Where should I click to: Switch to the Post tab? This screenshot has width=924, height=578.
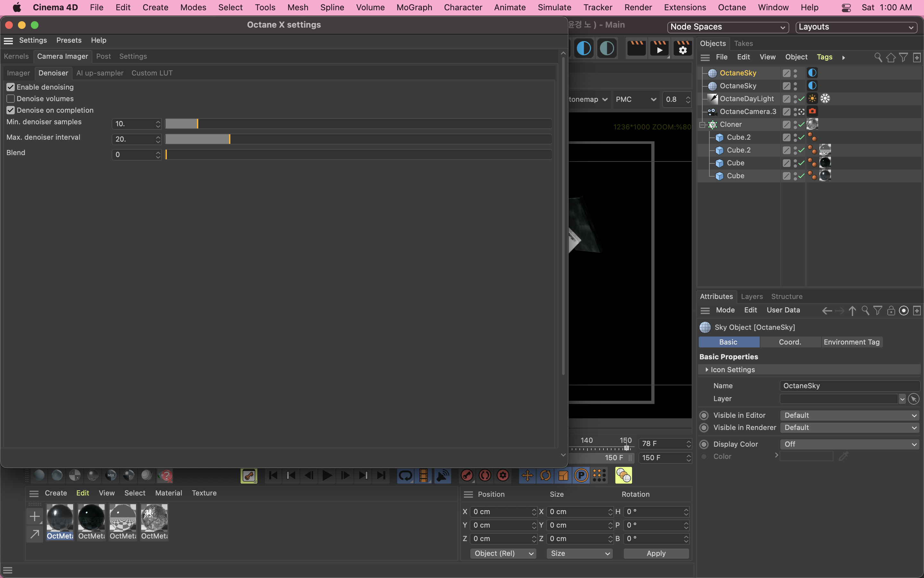coord(104,57)
